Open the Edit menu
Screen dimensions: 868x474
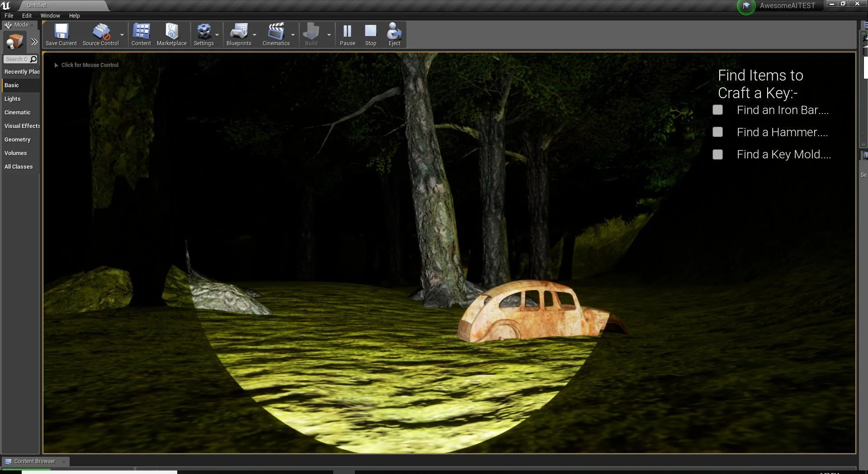click(27, 15)
